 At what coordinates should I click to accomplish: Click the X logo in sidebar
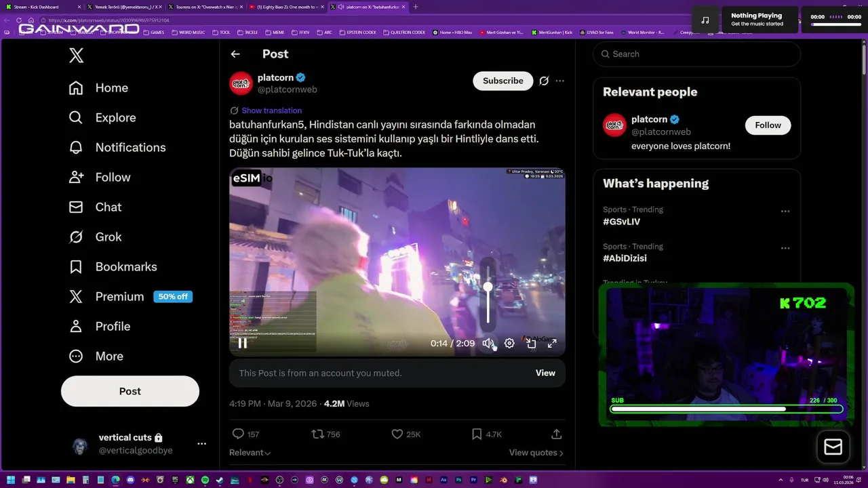click(x=76, y=55)
